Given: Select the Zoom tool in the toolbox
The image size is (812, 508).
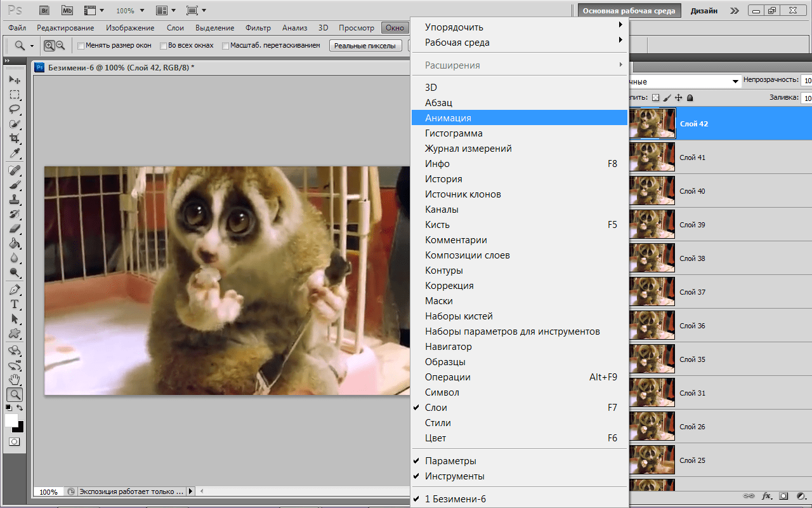Looking at the screenshot, I should [x=14, y=394].
